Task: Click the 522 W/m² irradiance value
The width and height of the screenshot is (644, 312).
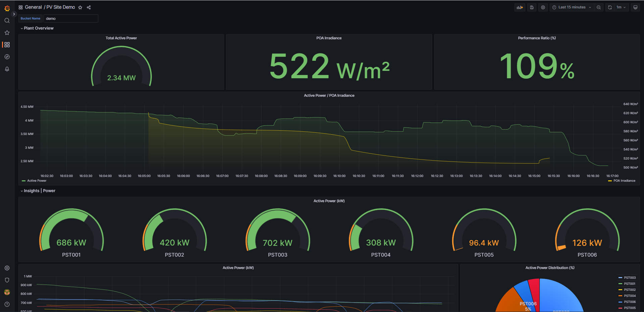Action: [329, 66]
